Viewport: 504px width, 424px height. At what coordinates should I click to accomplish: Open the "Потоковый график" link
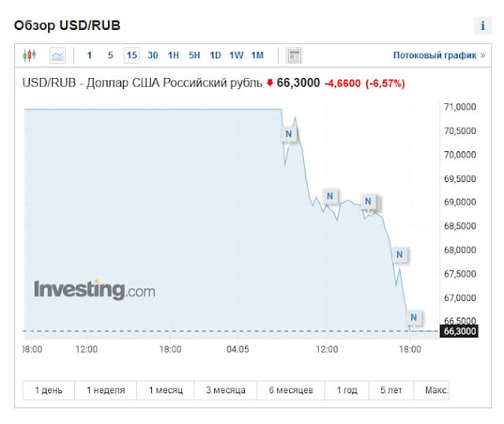[x=439, y=55]
